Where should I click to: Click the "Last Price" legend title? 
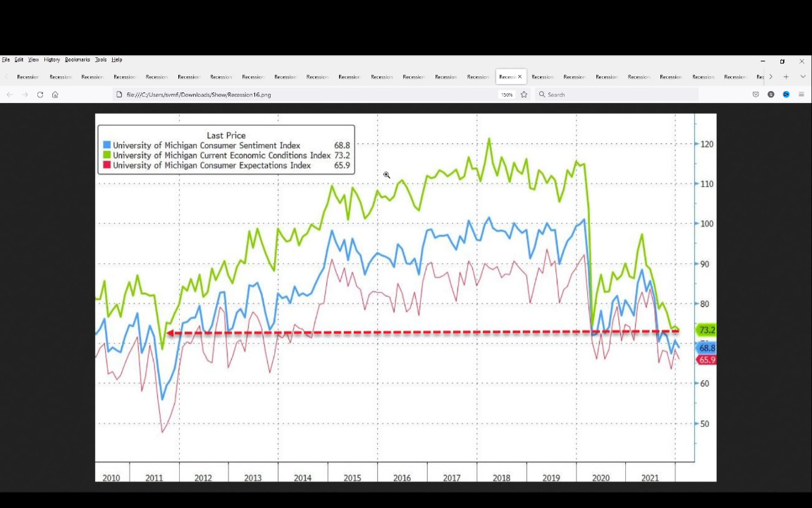(226, 135)
